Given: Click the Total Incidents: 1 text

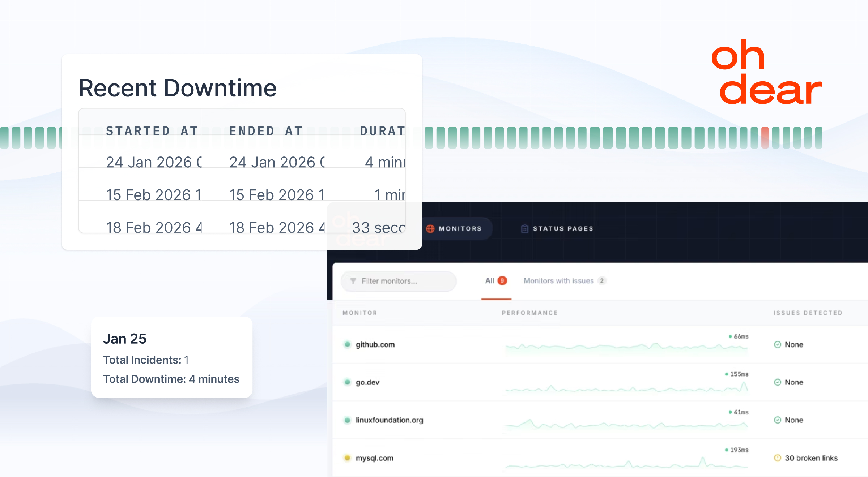Looking at the screenshot, I should pos(146,360).
